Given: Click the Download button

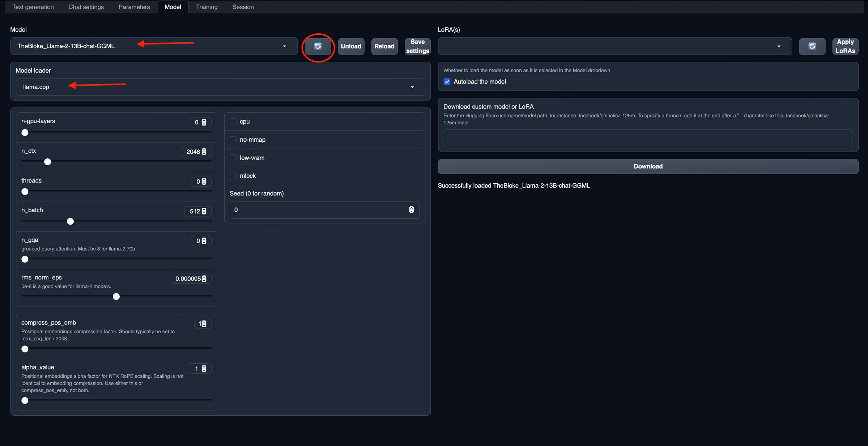Looking at the screenshot, I should point(648,166).
